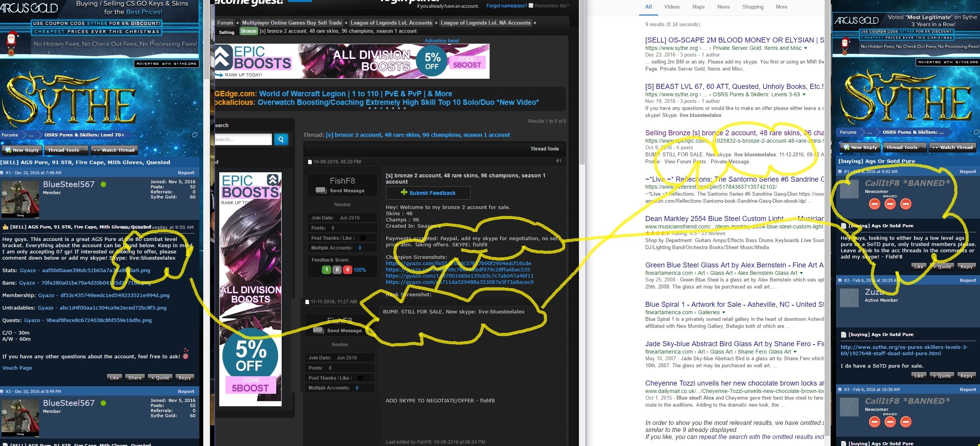This screenshot has height=446, width=980.
Task: Expand the arrow after 'Alex Bernstein Glass Art' in Google
Action: coord(801,273)
